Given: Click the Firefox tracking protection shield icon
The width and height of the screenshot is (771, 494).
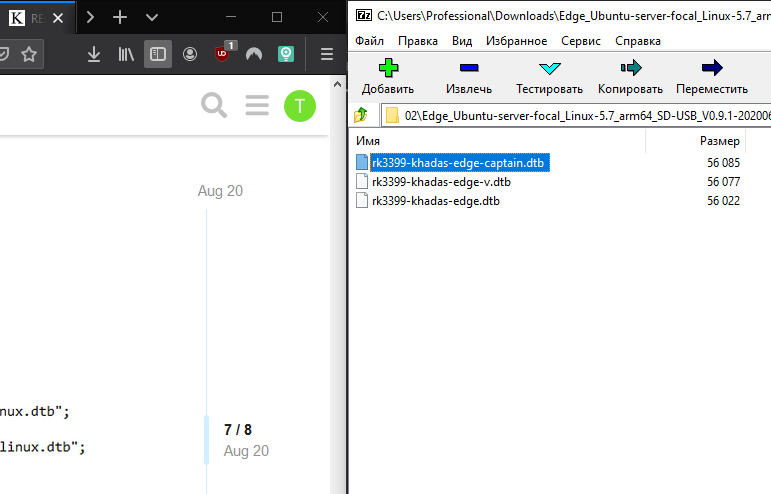Looking at the screenshot, I should coord(4,54).
